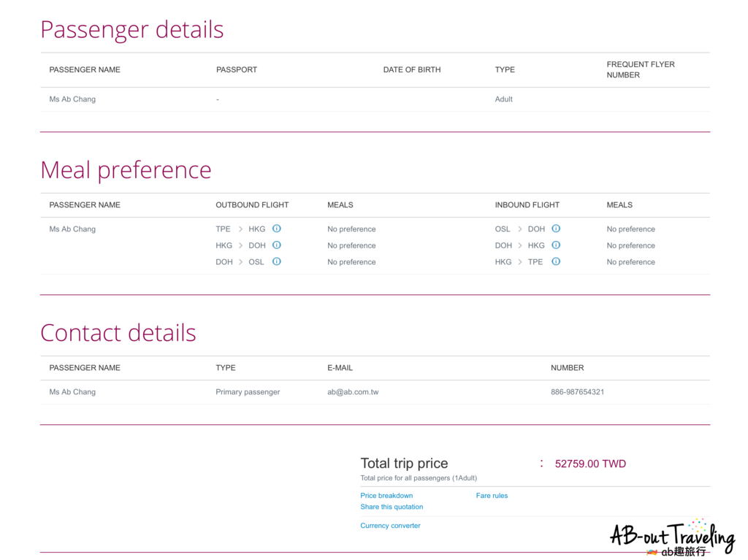Open the Price breakdown link
748x560 pixels.
(x=386, y=496)
